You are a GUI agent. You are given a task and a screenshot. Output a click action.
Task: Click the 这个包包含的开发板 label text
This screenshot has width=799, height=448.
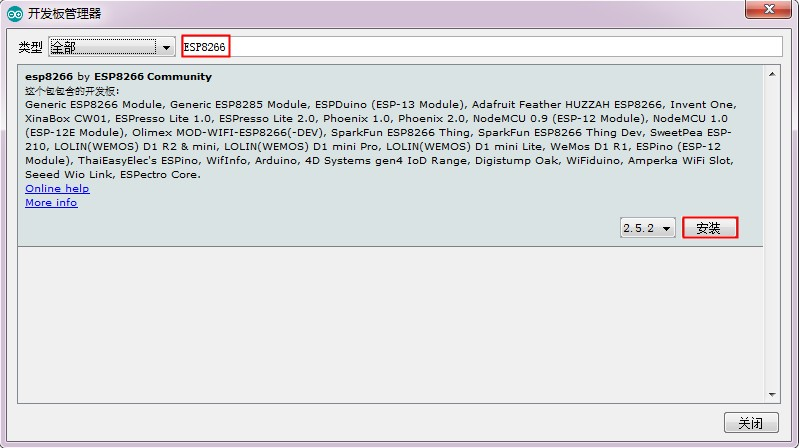tap(72, 91)
